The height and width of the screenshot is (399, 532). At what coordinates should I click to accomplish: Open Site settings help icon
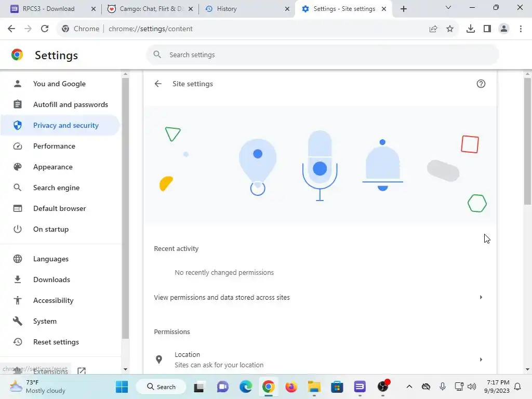[481, 84]
